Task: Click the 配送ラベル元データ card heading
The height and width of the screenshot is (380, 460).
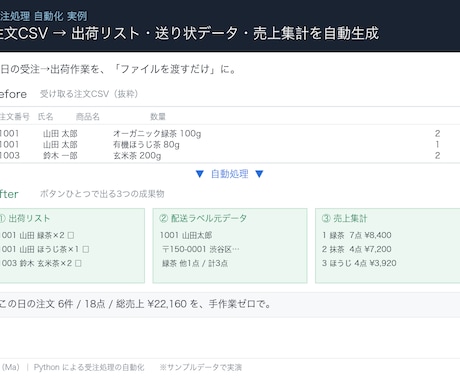Action: click(x=209, y=218)
